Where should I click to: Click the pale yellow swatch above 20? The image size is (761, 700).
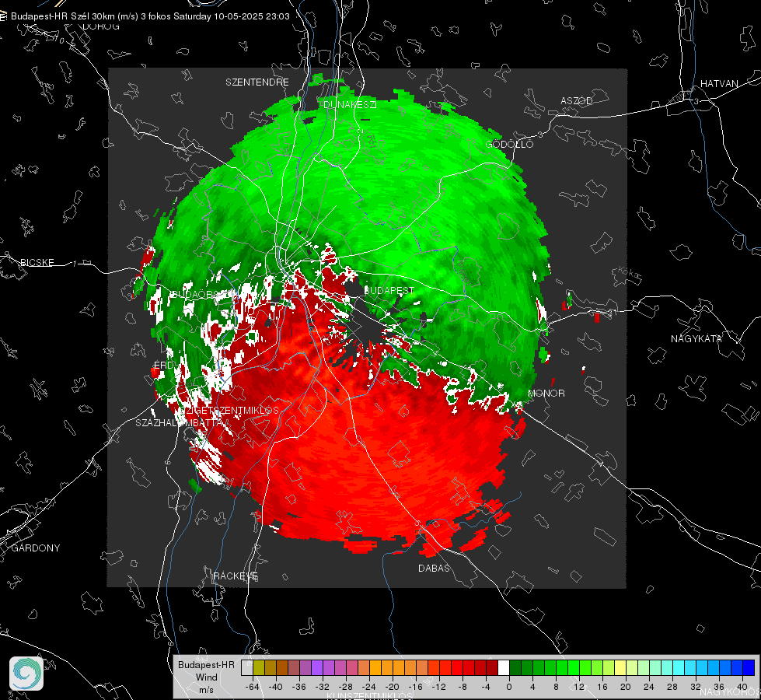pos(620,668)
